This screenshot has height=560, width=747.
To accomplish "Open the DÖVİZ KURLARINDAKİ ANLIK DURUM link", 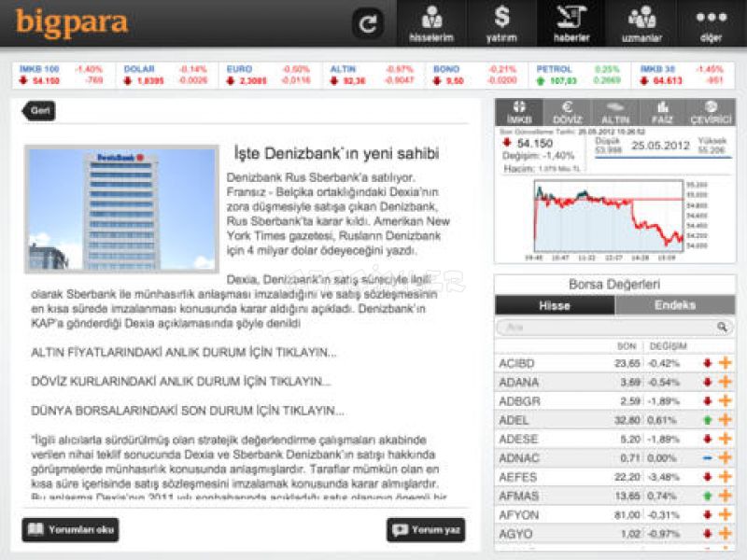I will [181, 382].
